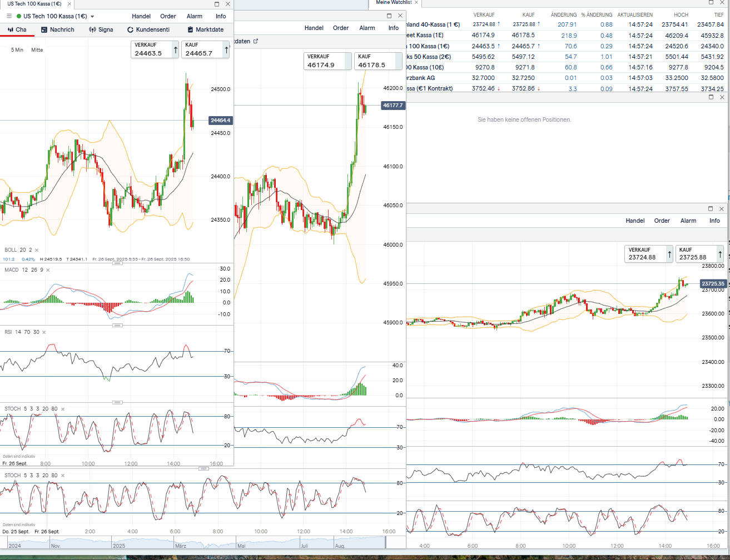This screenshot has width=730, height=560.
Task: Change the Mitte price type selector
Action: pyautogui.click(x=37, y=50)
